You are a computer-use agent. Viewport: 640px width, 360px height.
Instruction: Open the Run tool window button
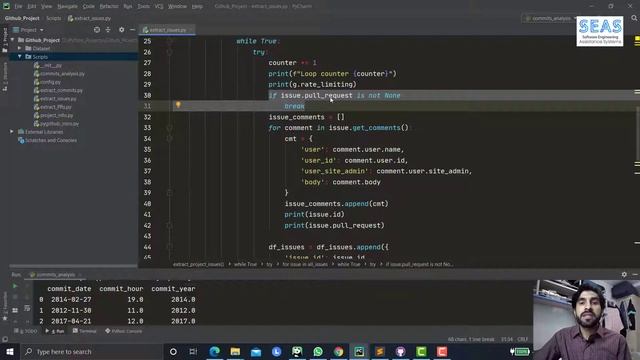click(x=55, y=331)
